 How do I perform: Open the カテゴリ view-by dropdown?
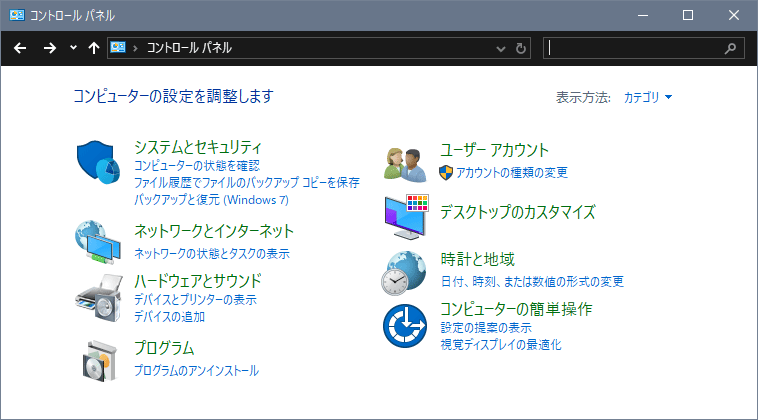click(647, 97)
